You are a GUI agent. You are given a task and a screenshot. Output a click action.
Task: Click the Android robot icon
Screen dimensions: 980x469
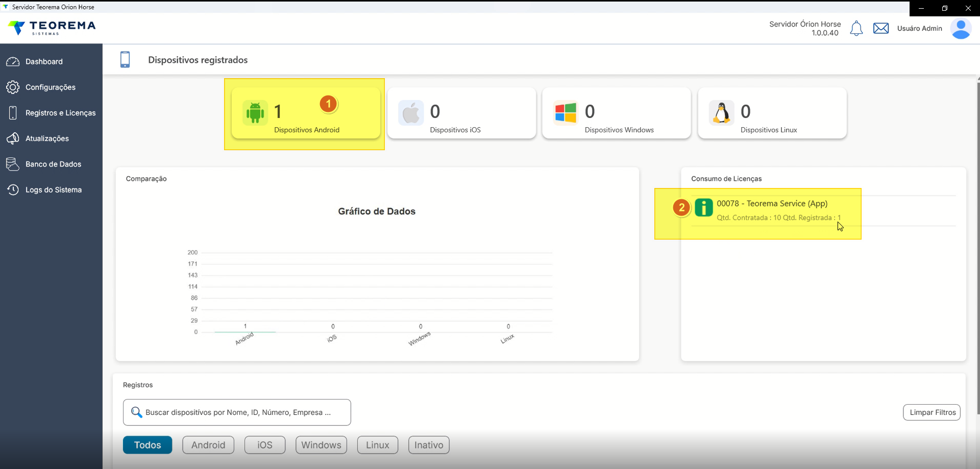pos(255,112)
